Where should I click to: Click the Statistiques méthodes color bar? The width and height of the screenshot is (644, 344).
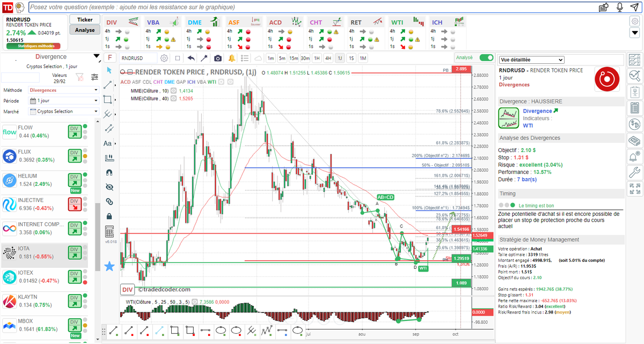(33, 46)
